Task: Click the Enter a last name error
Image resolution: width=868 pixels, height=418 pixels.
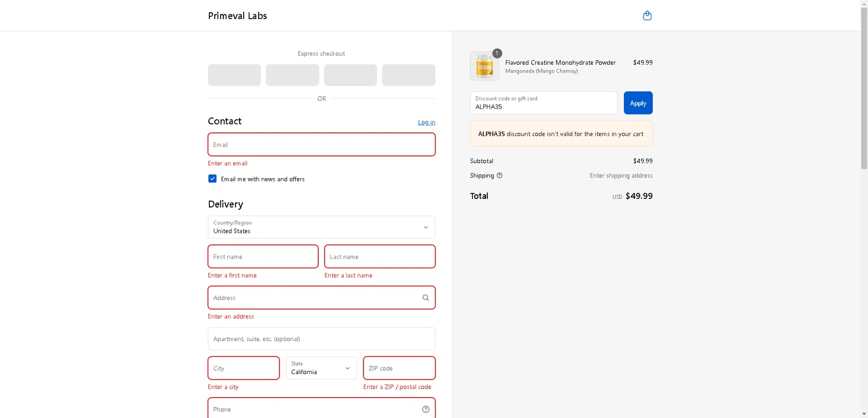Action: pyautogui.click(x=348, y=276)
